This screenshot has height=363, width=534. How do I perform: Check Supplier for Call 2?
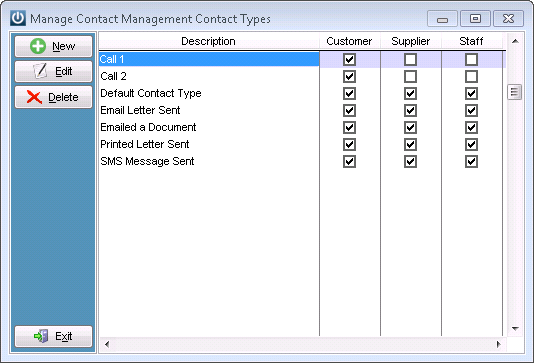pos(410,76)
